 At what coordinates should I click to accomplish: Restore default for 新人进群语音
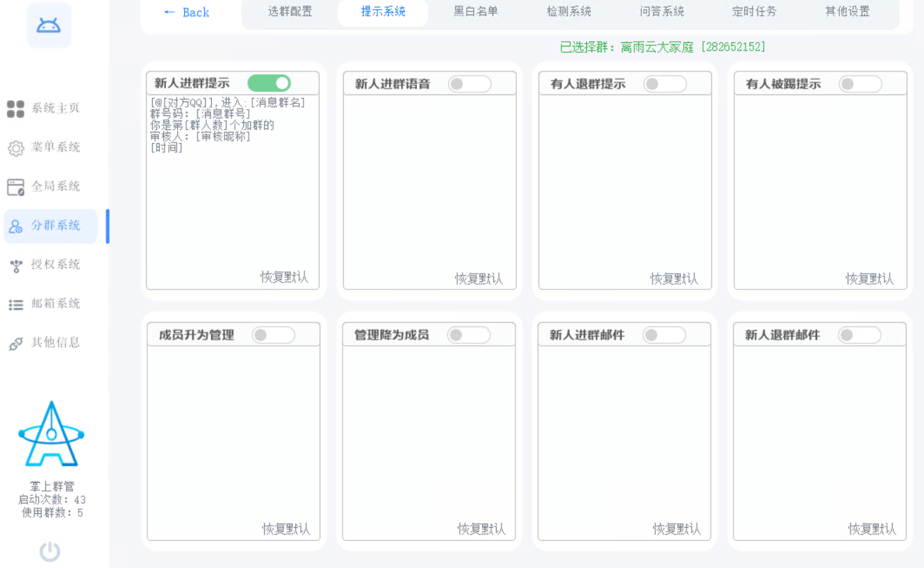point(479,279)
